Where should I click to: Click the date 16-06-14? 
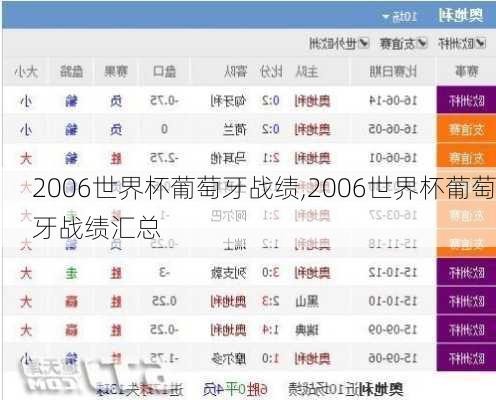tap(393, 100)
